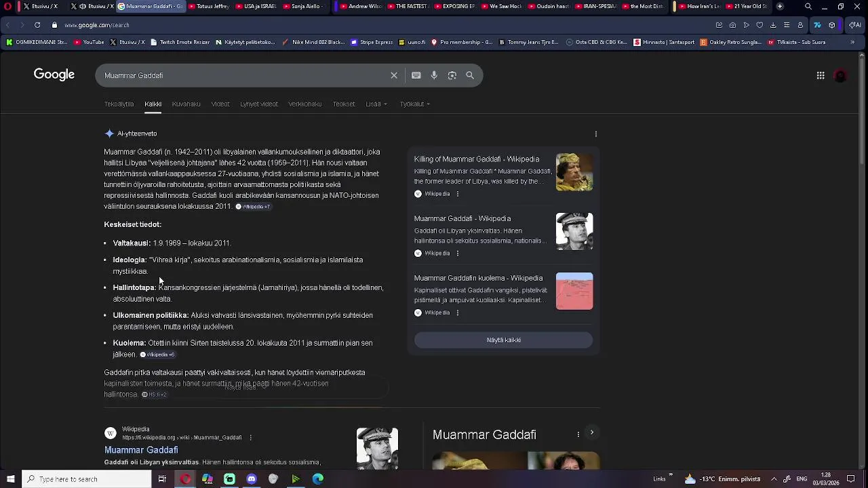Take a snapshot using browser camera icon
This screenshot has height=488, width=868.
point(732,25)
